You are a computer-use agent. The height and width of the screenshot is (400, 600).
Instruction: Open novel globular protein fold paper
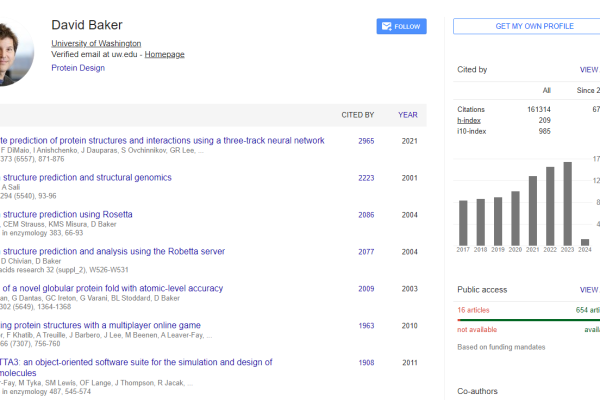tap(111, 288)
